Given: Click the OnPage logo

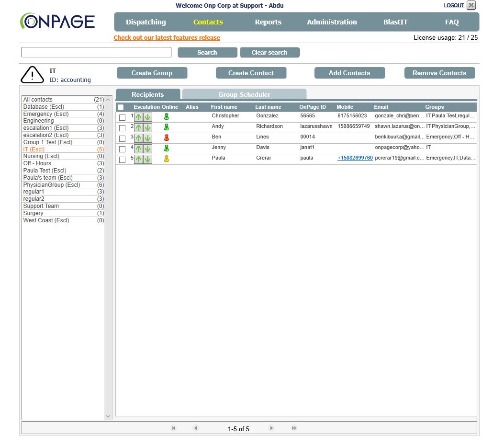Looking at the screenshot, I should click(57, 21).
